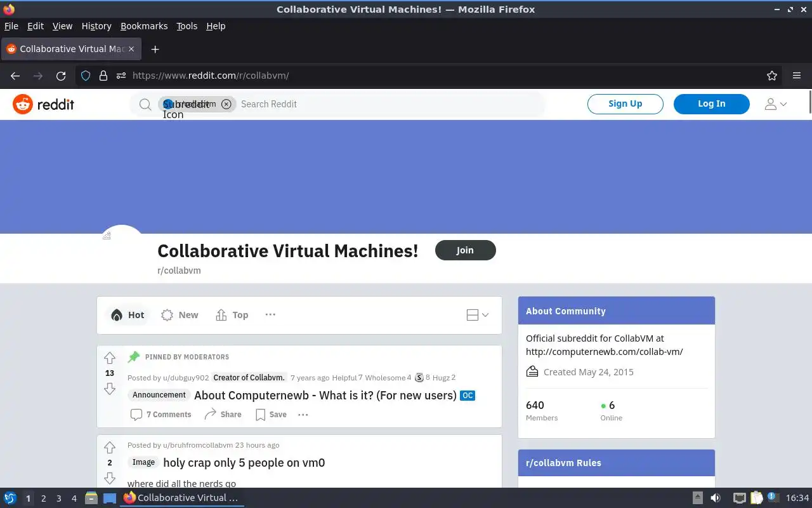Upvote the holy crap vm0 post
The width and height of the screenshot is (812, 508).
pyautogui.click(x=110, y=447)
